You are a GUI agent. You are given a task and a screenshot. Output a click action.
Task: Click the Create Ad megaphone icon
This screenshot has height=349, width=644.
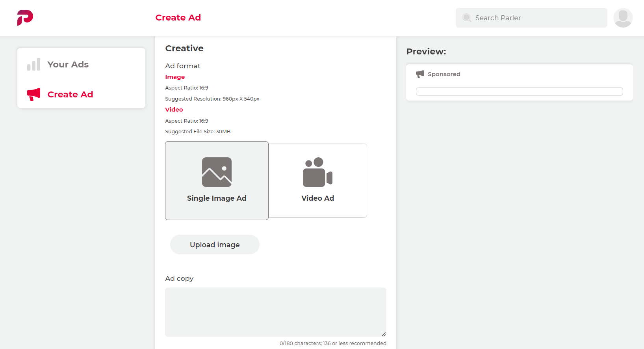tap(33, 94)
